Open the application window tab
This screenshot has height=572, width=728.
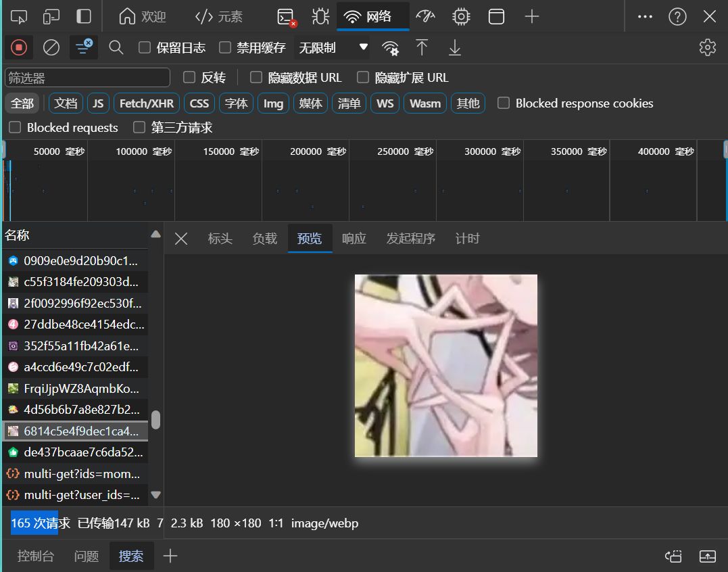496,17
